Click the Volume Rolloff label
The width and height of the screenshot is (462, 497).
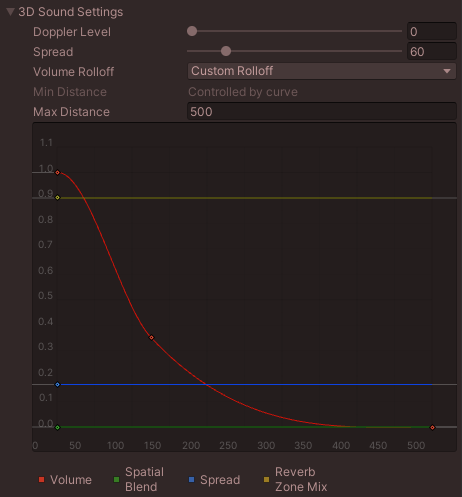pos(73,72)
